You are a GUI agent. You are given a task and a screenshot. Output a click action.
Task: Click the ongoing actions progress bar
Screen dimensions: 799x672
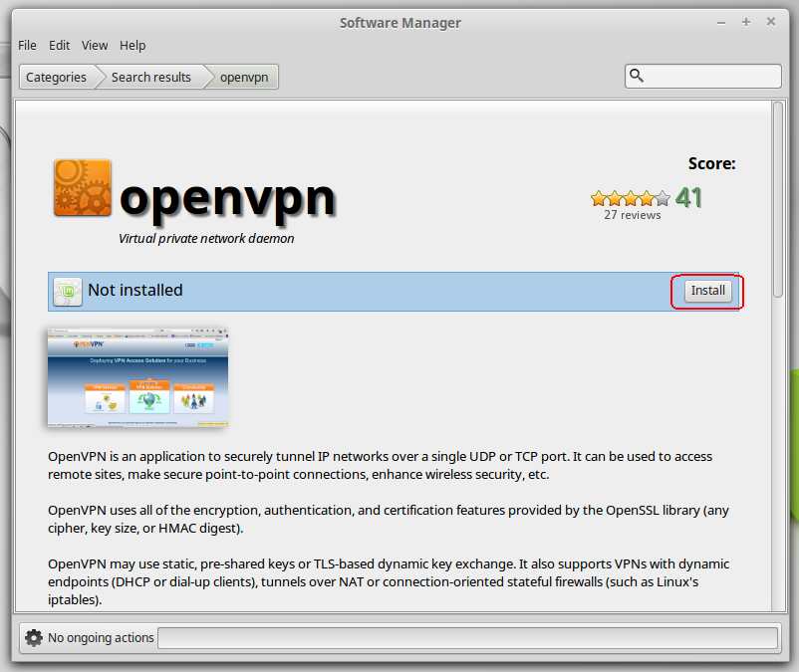468,638
